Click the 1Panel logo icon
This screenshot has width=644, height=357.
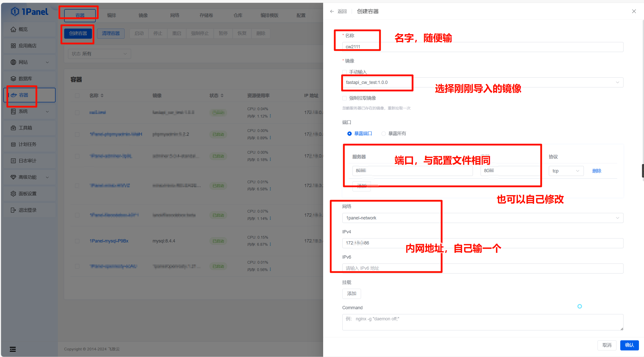(x=15, y=12)
